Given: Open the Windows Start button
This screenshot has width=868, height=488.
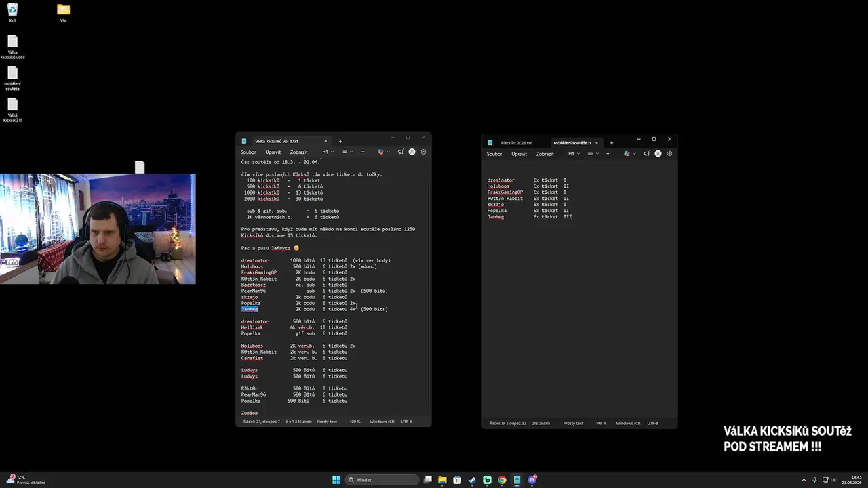Looking at the screenshot, I should coord(336,480).
